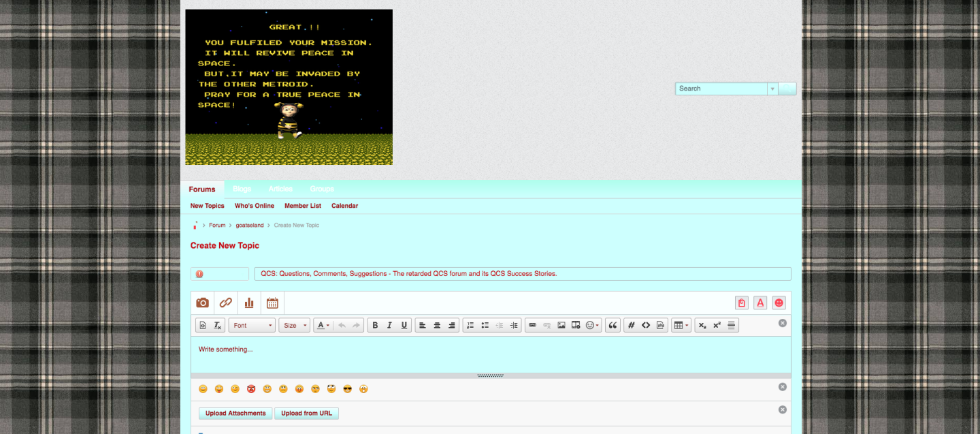Click the editor resize handle bar

click(491, 375)
